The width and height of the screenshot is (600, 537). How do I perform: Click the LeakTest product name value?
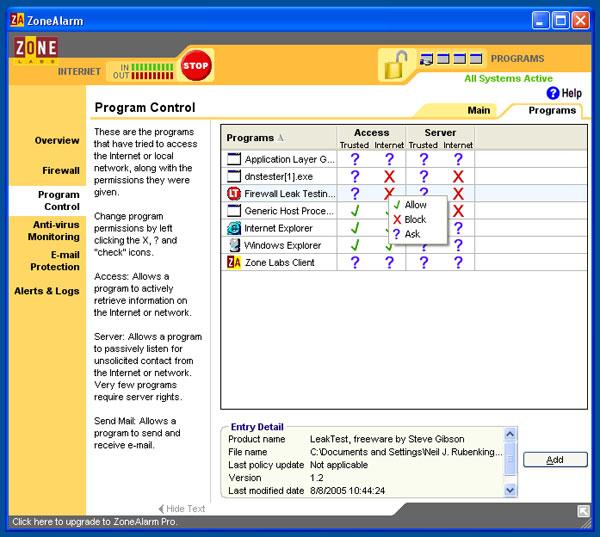coord(387,439)
